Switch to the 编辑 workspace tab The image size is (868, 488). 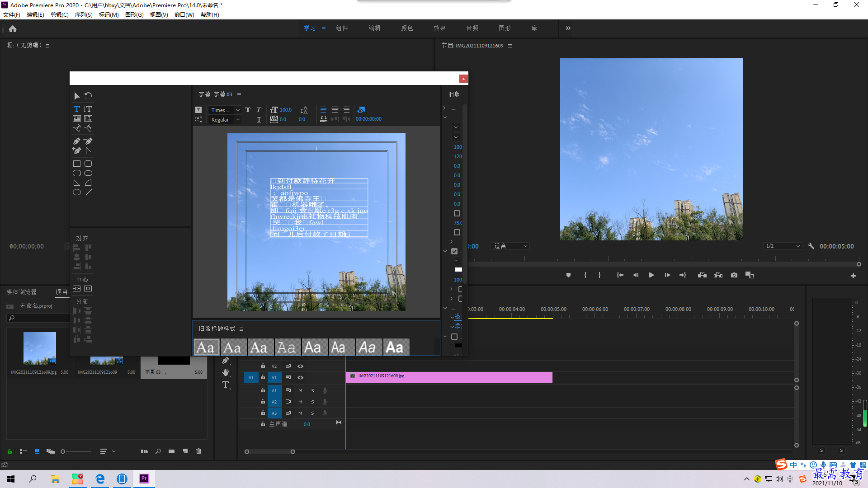coord(374,28)
